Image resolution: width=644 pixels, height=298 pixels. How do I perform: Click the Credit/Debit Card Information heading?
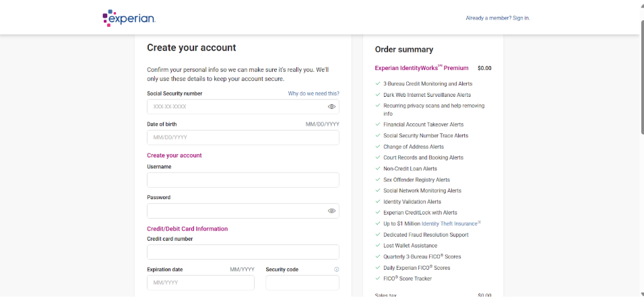(x=187, y=229)
